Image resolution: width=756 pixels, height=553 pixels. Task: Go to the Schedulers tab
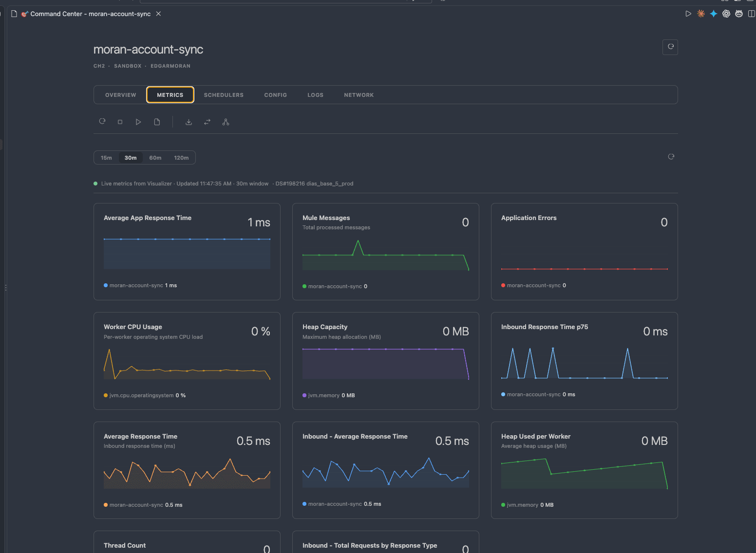tap(224, 95)
